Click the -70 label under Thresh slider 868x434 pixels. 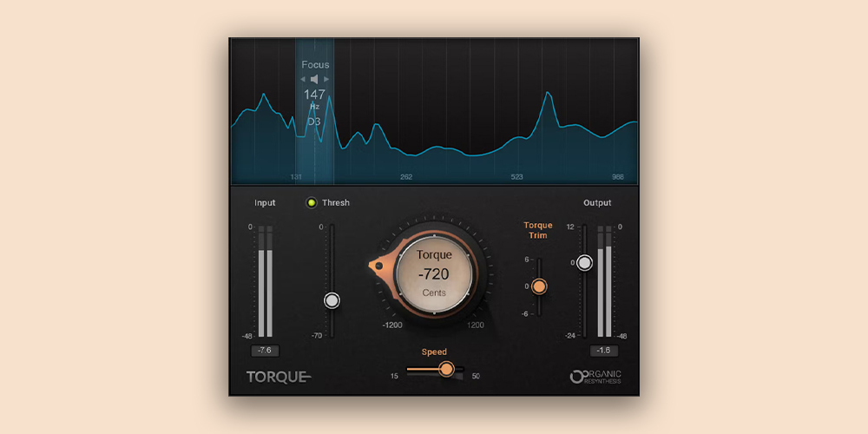coord(317,335)
